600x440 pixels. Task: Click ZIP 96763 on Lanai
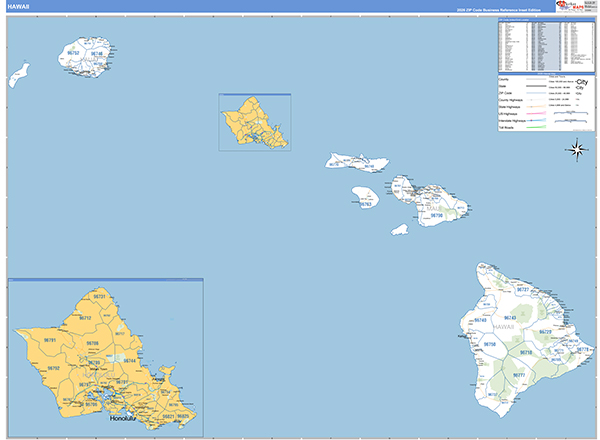366,204
